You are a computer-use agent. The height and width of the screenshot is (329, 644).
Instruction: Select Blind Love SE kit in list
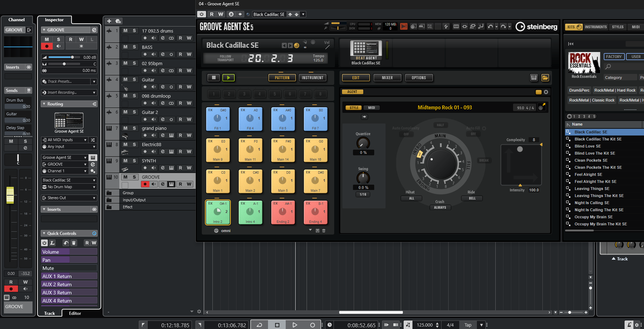588,146
